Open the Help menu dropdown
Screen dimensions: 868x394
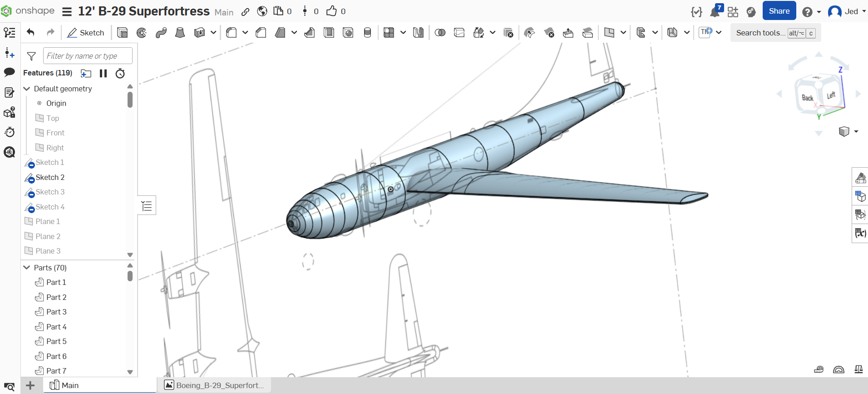(811, 12)
